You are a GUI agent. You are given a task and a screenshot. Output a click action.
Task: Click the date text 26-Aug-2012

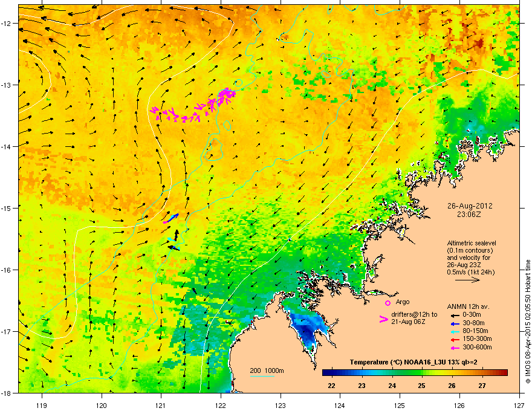tap(470, 206)
